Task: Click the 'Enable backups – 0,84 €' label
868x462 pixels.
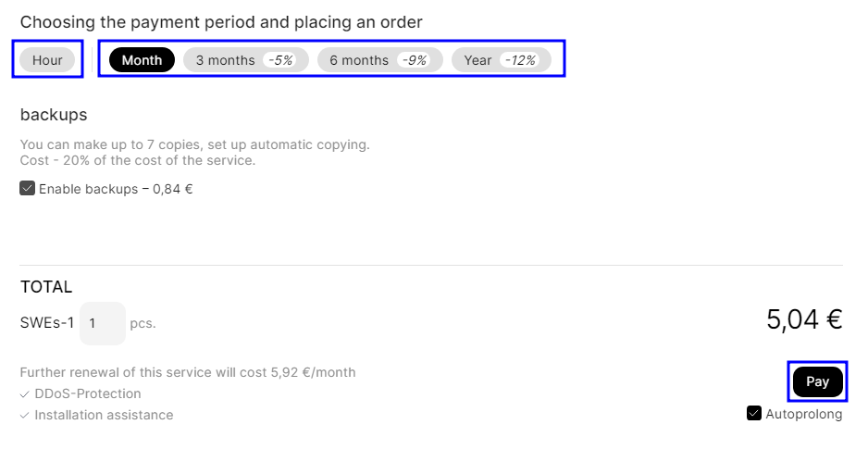Action: pos(116,190)
